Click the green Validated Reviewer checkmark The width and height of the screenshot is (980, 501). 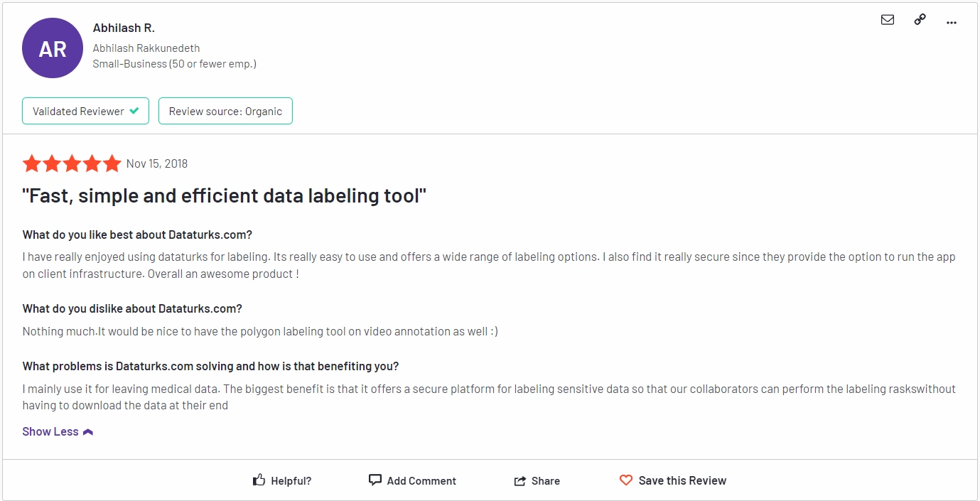tap(134, 111)
